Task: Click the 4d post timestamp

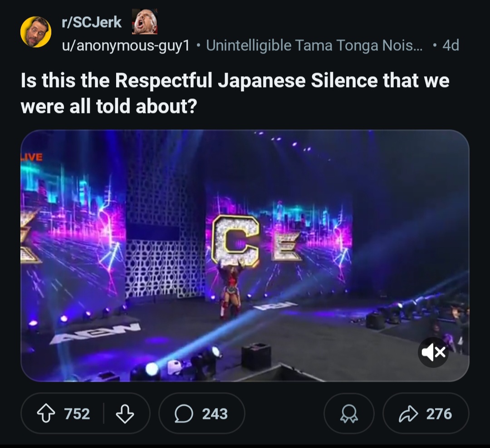Action: pyautogui.click(x=450, y=45)
